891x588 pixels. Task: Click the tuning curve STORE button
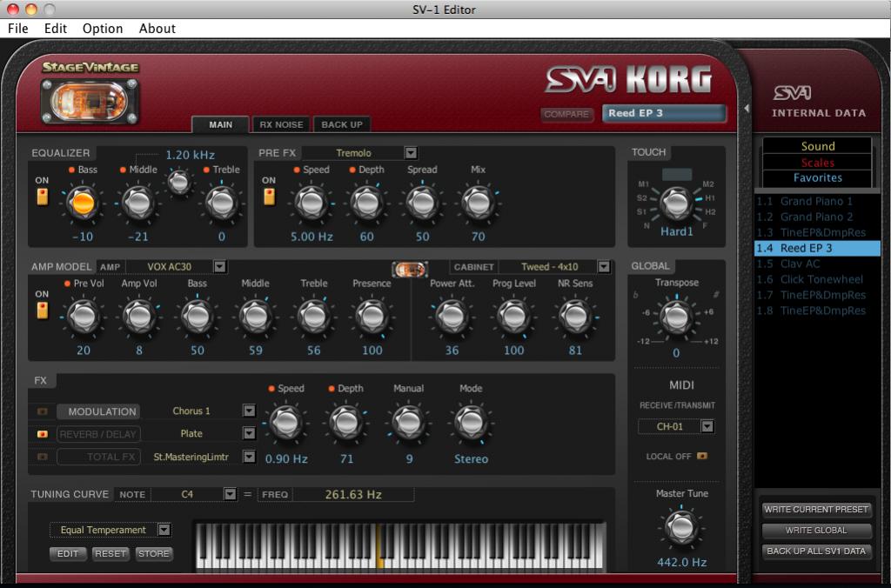click(153, 553)
